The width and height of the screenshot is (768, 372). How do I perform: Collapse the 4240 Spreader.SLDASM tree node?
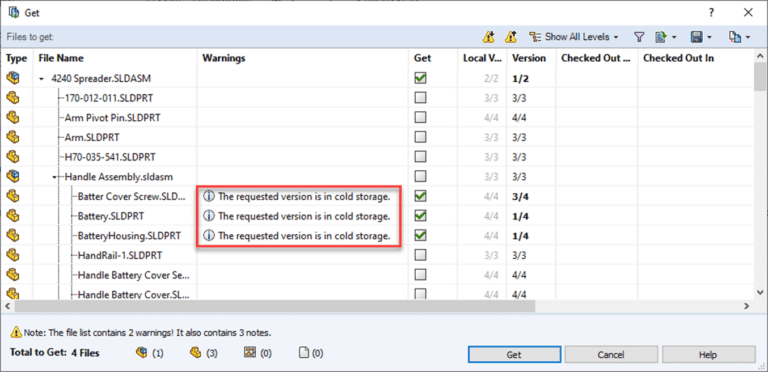pyautogui.click(x=42, y=78)
